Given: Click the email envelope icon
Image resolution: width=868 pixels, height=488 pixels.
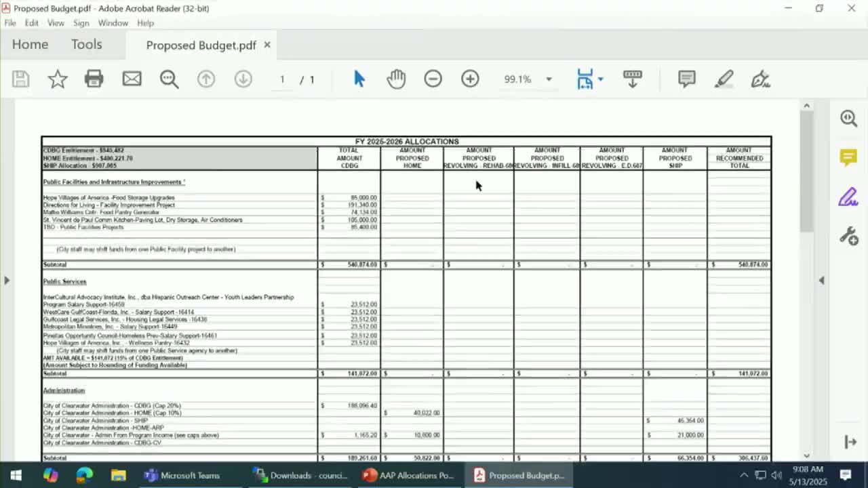Looking at the screenshot, I should [x=132, y=79].
